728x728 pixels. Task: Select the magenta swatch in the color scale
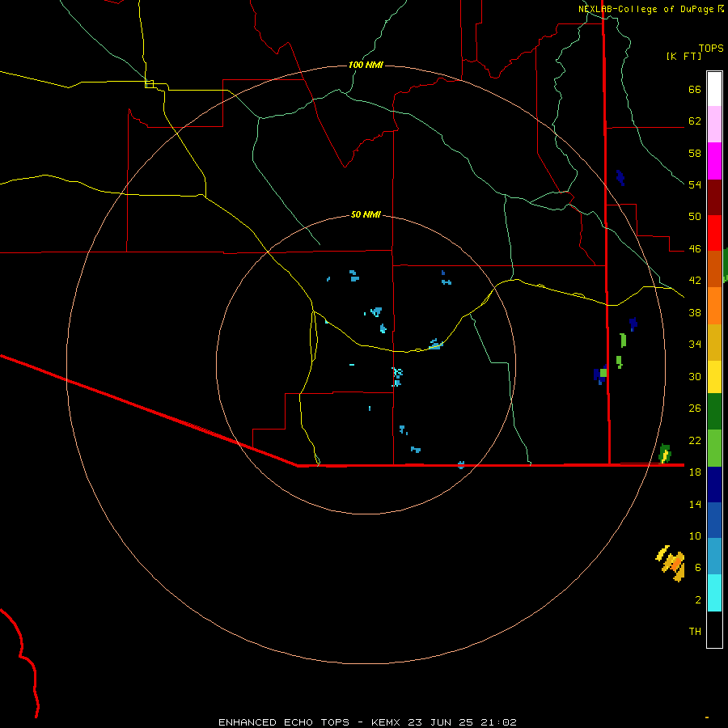714,161
